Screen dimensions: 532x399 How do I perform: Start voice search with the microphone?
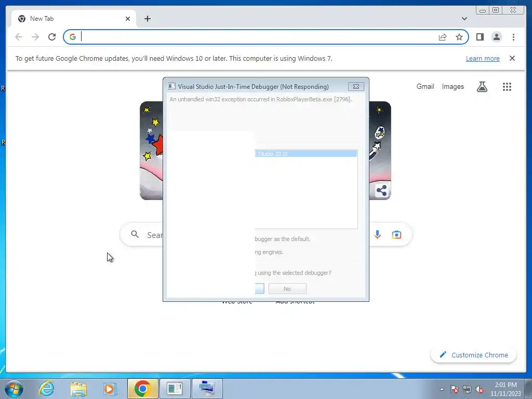[x=377, y=234]
